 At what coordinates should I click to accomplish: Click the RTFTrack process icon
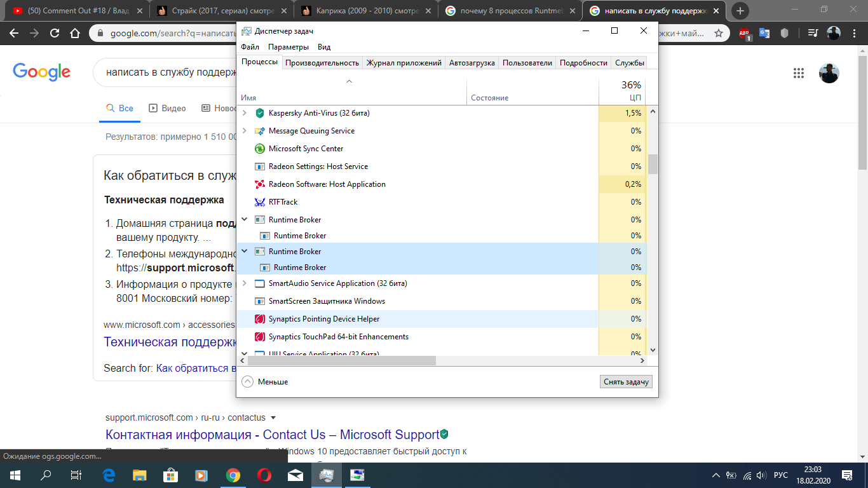259,202
